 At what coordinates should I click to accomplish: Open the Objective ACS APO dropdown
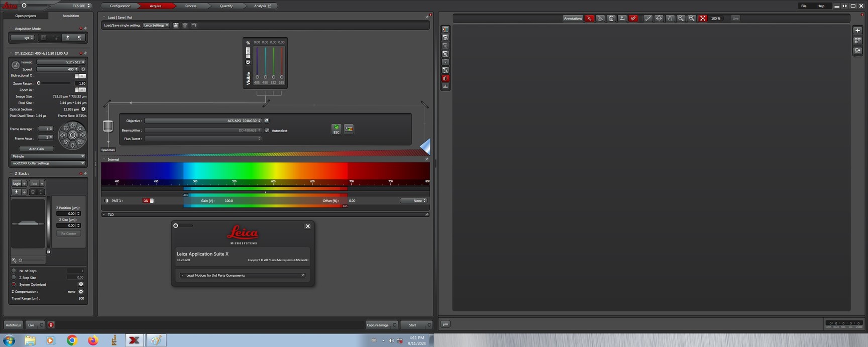[x=202, y=121]
